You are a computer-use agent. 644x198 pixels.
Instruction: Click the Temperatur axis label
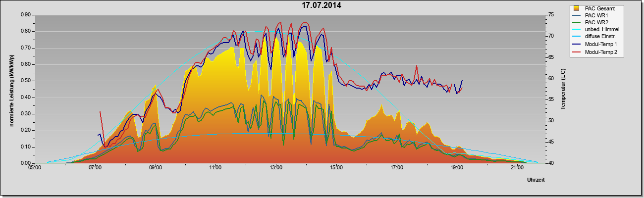pos(563,89)
